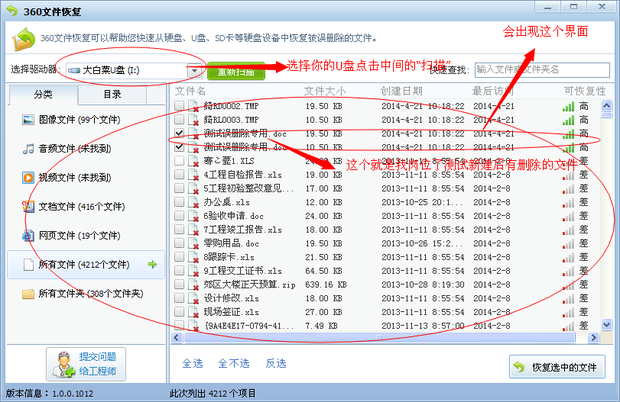This screenshot has width=620, height=402.
Task: Click the USB drive icon in drive selector
Action: [x=74, y=70]
